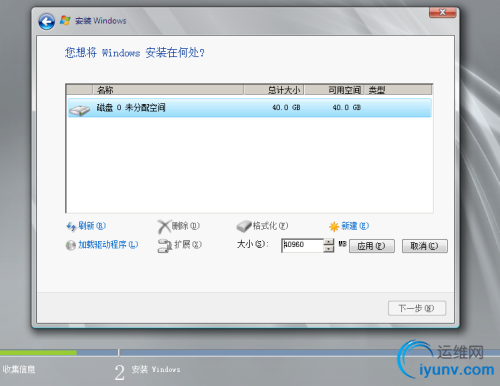Click the refresh arrows icon
Viewport: 500px width, 386px height.
point(71,227)
